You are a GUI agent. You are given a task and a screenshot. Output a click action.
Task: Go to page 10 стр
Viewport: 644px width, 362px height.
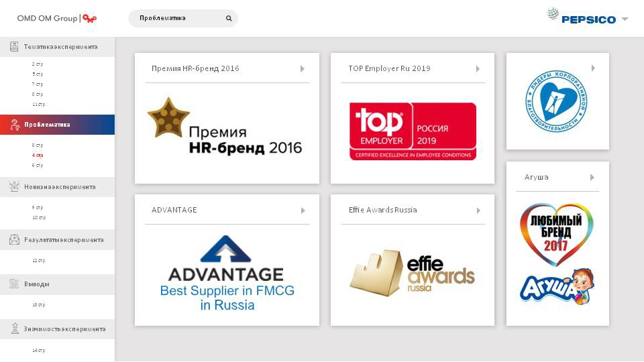39,217
